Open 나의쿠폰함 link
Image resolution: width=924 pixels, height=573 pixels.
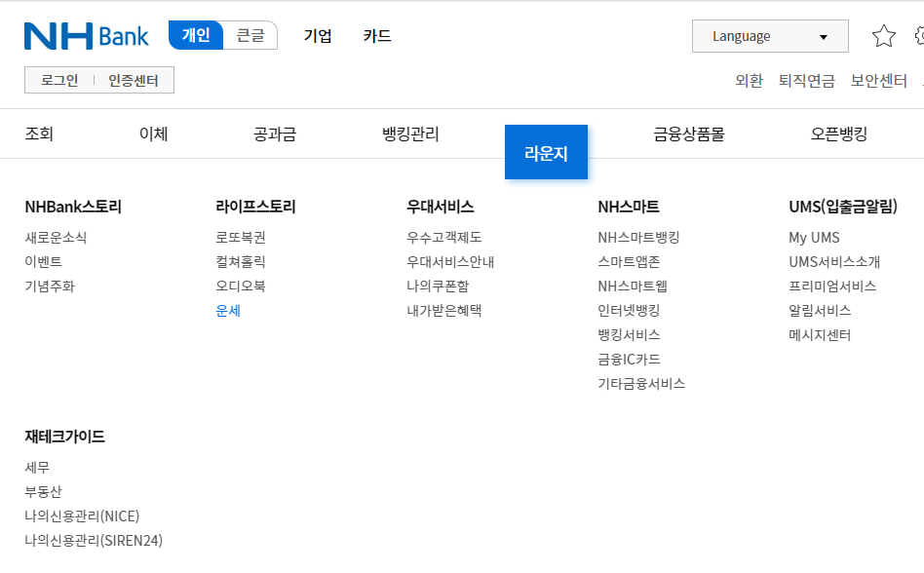point(438,286)
